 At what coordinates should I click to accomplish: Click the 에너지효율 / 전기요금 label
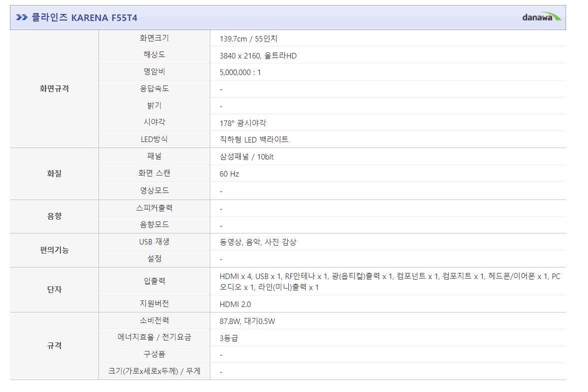point(154,337)
